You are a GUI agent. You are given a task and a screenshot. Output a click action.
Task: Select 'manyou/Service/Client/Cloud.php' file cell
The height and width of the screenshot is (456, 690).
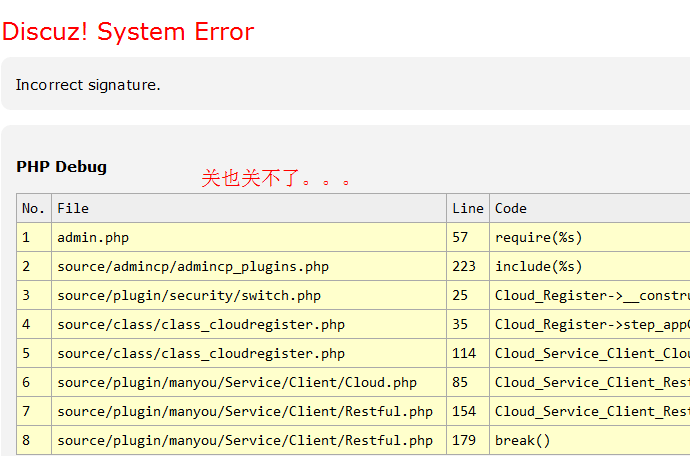click(x=249, y=382)
